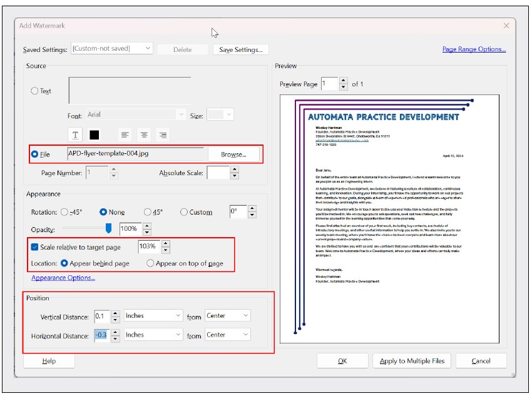Click the underline text format icon
Image resolution: width=532 pixels, height=411 pixels.
click(x=76, y=135)
